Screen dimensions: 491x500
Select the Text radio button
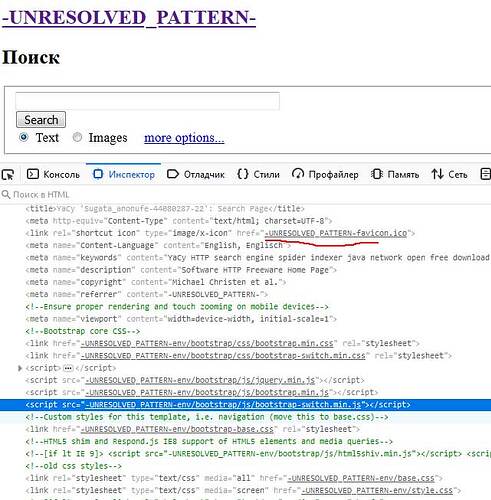click(x=24, y=137)
